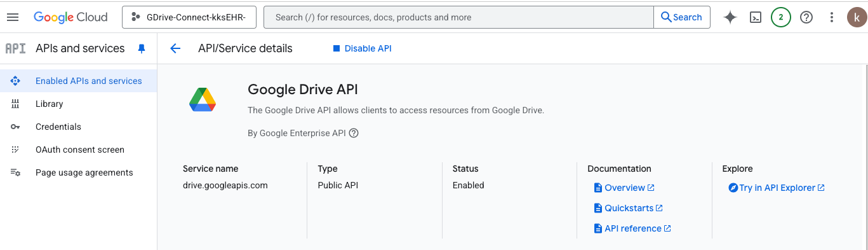868x250 pixels.
Task: Open Try in API Explorer link
Action: 777,188
